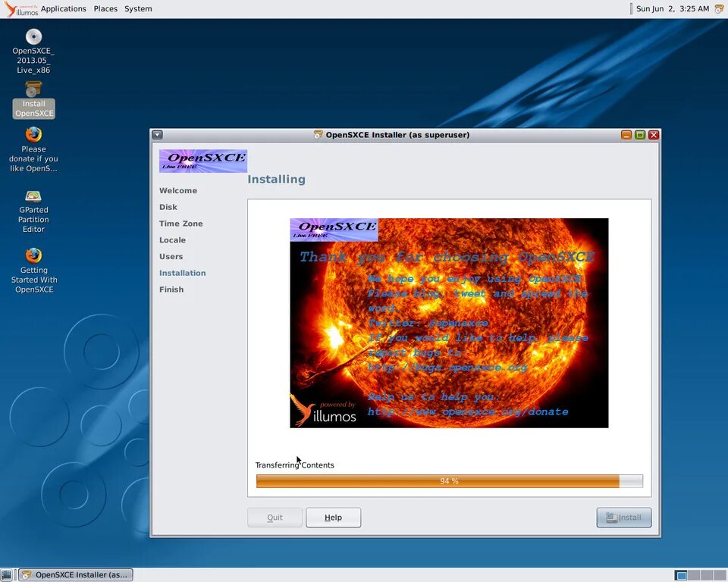The image size is (728, 582).
Task: Switch to the first workspace
Action: tap(681, 575)
